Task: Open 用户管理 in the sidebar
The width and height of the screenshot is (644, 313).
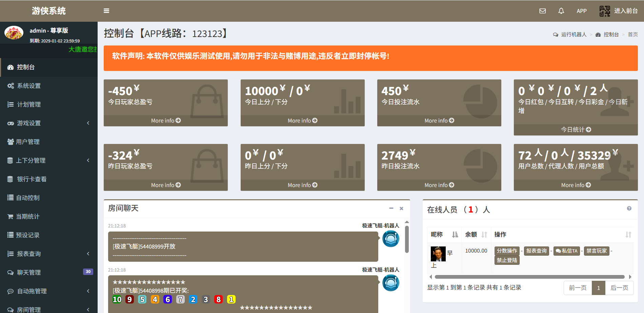Action: point(28,142)
